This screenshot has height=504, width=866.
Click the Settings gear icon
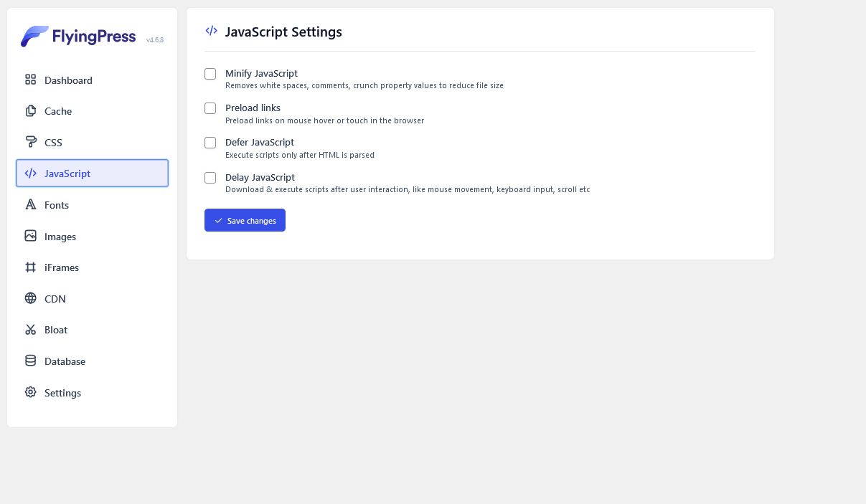(30, 392)
